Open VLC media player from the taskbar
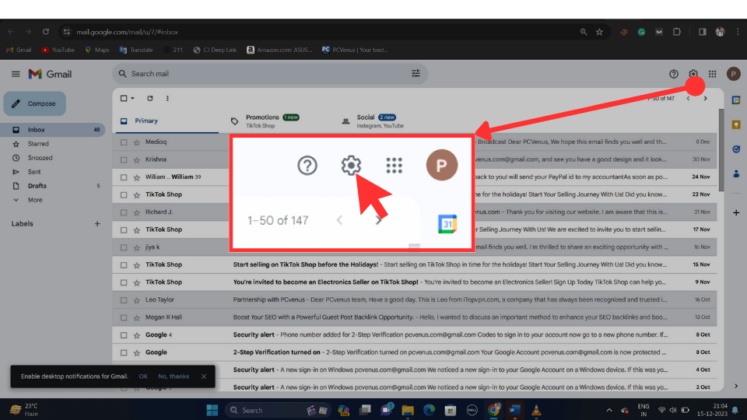Screen dimensions: 747x420 [536, 410]
